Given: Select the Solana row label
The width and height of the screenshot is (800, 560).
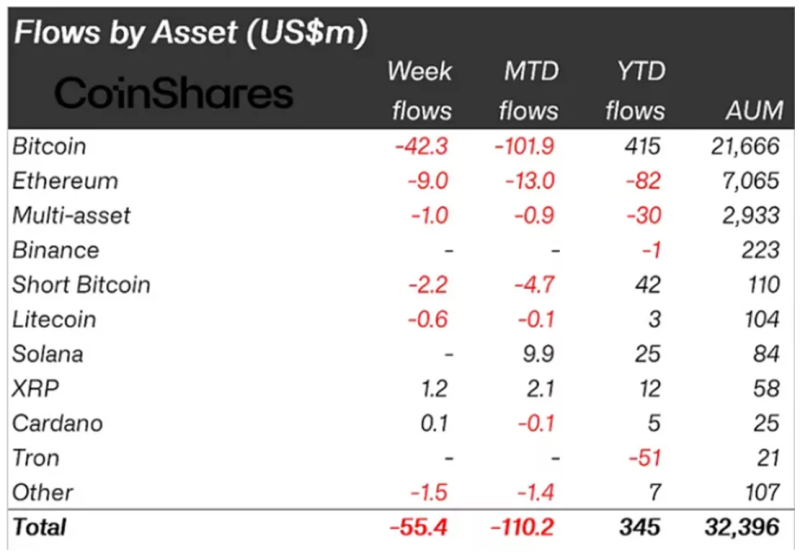Looking at the screenshot, I should pos(48,354).
